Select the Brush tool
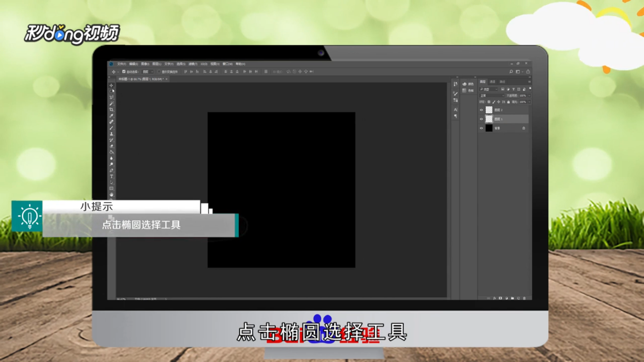 [x=111, y=128]
